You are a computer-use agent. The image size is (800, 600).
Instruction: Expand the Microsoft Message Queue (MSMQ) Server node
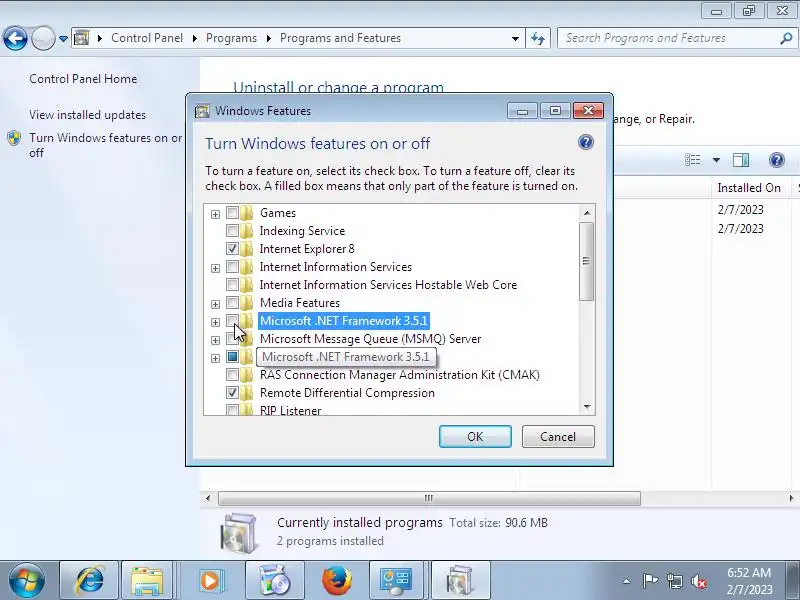point(215,340)
